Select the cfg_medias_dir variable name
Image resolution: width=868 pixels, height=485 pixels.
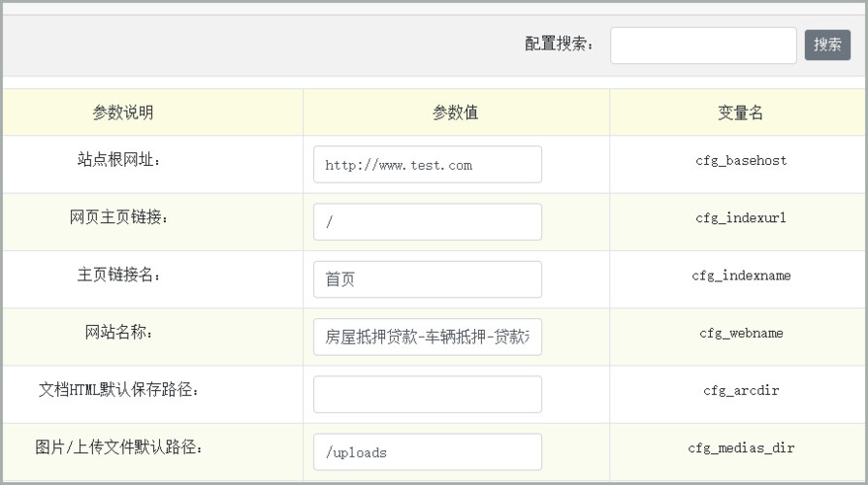(x=741, y=448)
